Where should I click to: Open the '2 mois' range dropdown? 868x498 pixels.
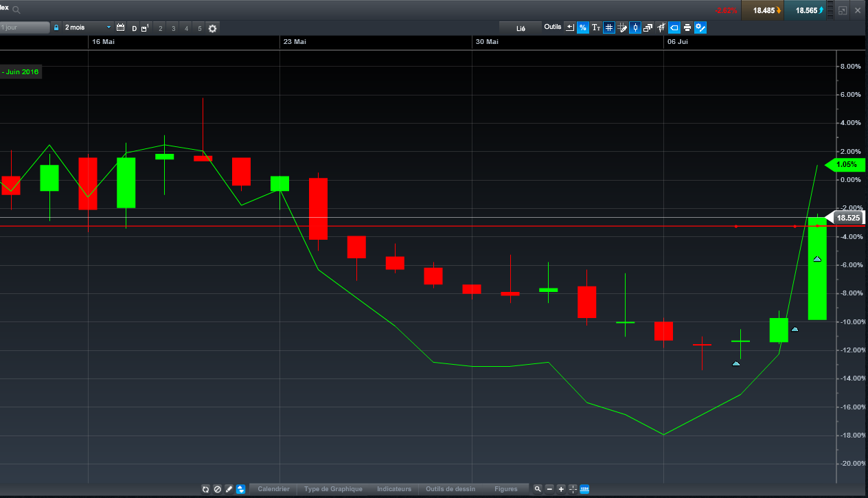click(87, 27)
